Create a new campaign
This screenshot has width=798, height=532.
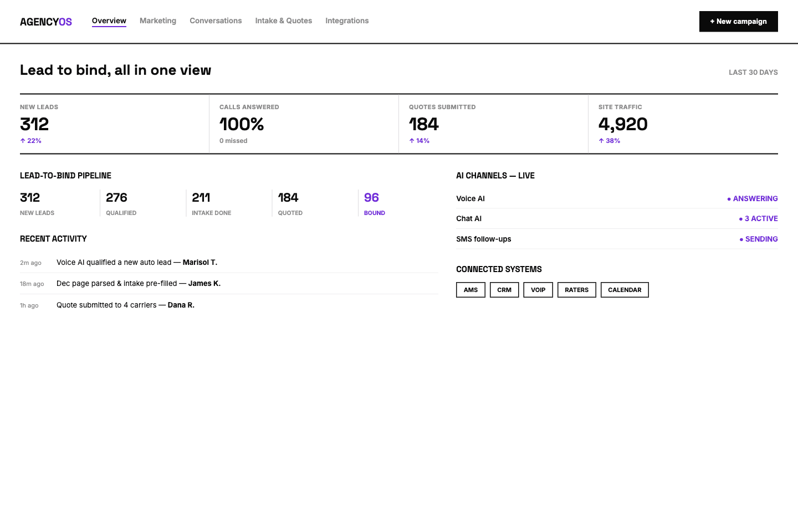739,22
